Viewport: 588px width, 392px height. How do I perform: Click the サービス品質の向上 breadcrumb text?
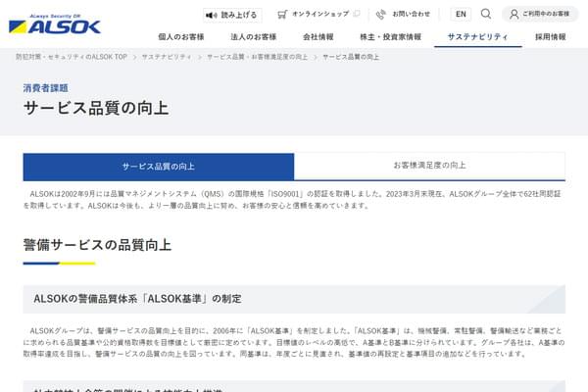[351, 57]
